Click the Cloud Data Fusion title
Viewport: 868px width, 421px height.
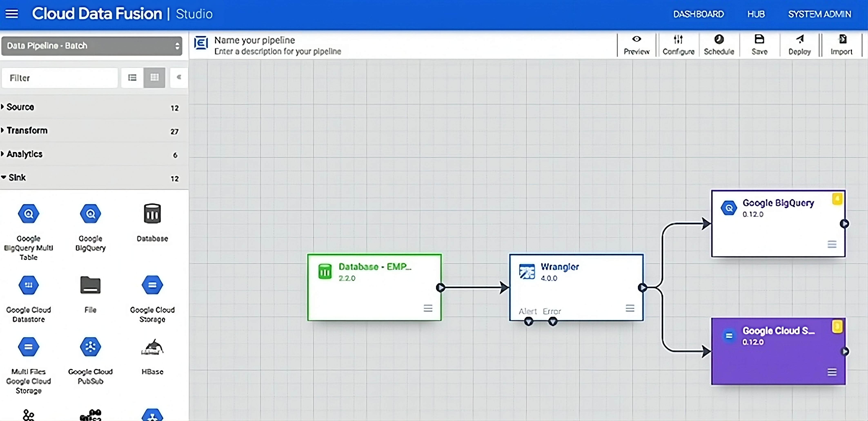click(x=97, y=14)
